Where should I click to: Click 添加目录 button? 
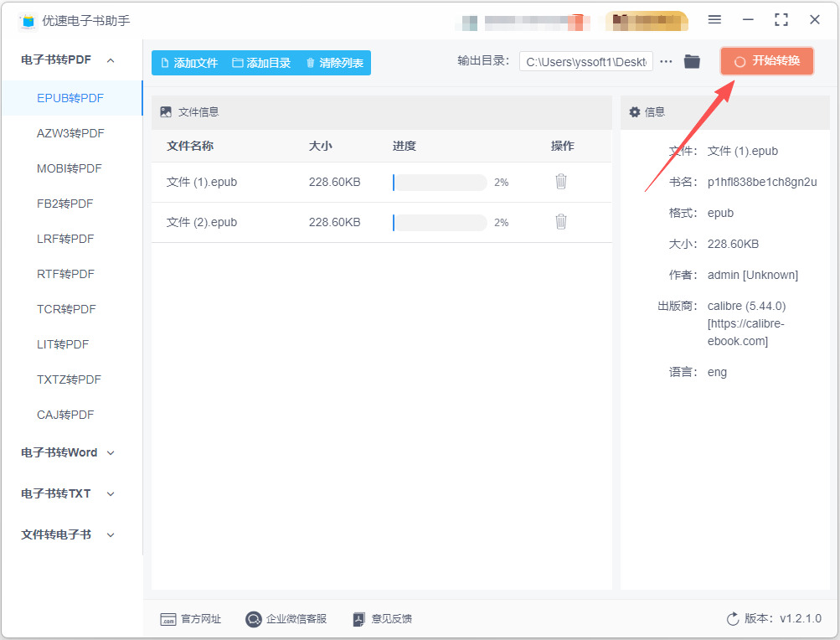coord(261,63)
